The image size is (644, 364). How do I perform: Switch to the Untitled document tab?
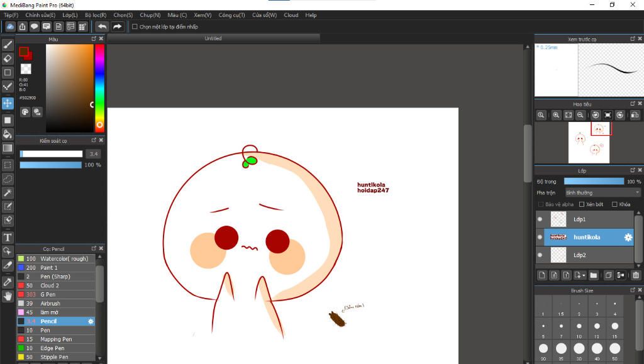click(213, 38)
